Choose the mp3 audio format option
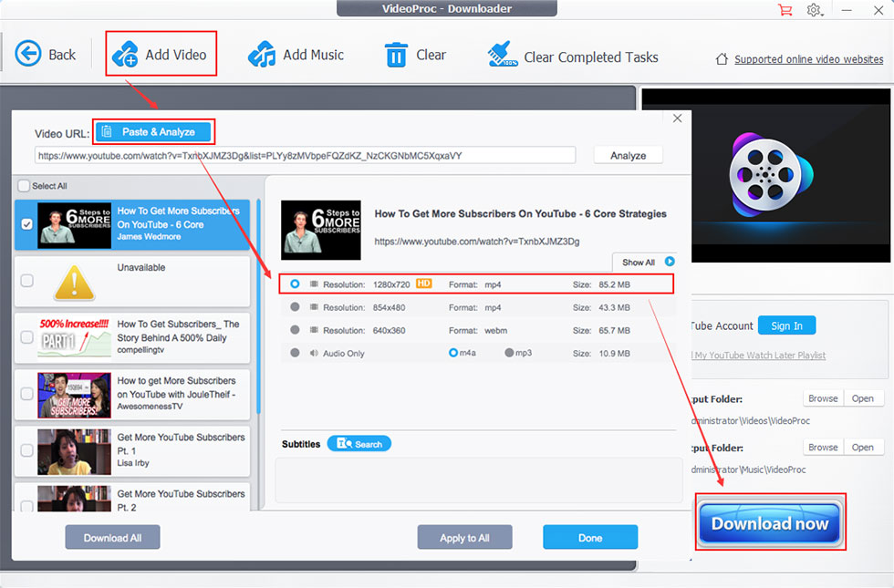The height and width of the screenshot is (588, 894). pyautogui.click(x=509, y=353)
